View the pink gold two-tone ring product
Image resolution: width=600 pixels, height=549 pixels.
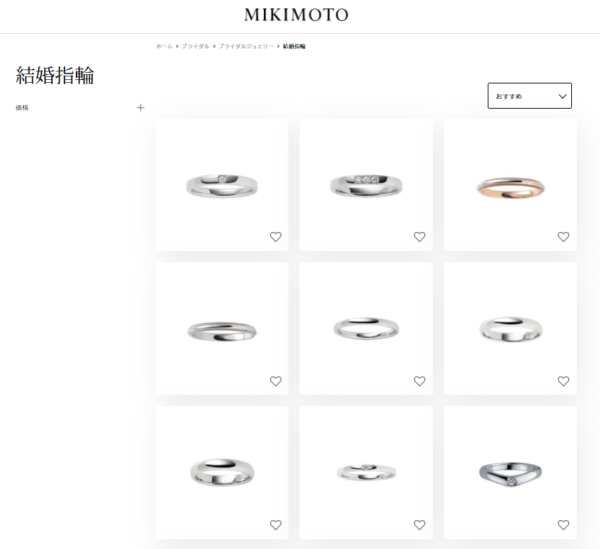coord(510,187)
